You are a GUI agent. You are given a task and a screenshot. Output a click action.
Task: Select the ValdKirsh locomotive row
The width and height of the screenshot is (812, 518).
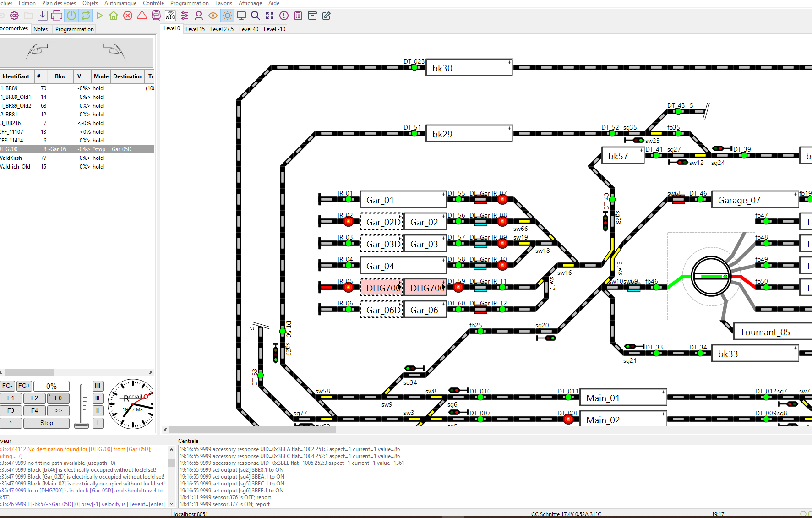pos(77,158)
